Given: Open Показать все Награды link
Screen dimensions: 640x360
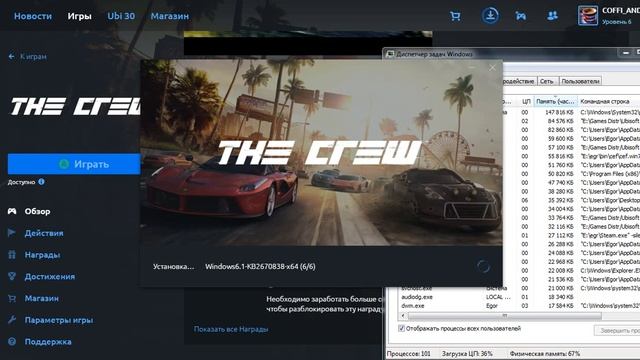Looking at the screenshot, I should [x=231, y=329].
